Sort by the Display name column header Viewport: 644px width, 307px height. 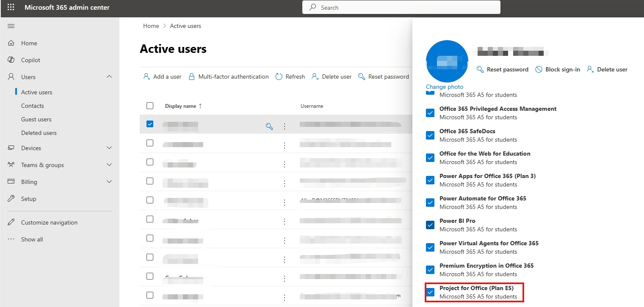point(183,106)
